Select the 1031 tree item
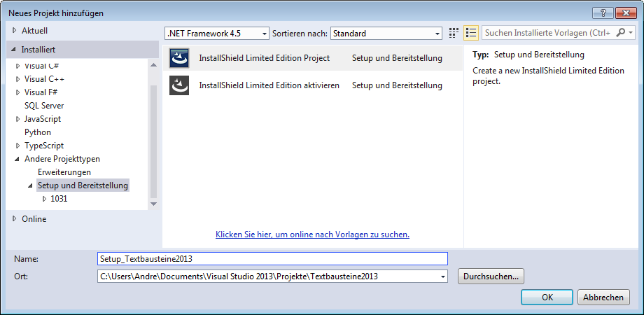 [59, 199]
